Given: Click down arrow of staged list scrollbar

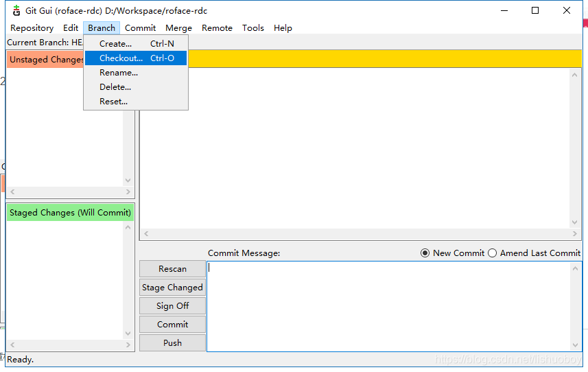Looking at the screenshot, I should [128, 334].
